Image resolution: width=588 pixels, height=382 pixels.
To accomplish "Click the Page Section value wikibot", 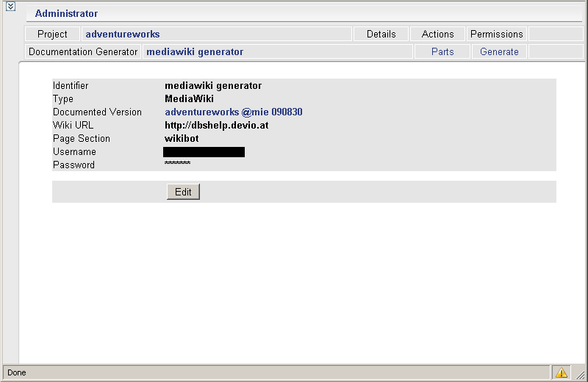I will coord(182,138).
